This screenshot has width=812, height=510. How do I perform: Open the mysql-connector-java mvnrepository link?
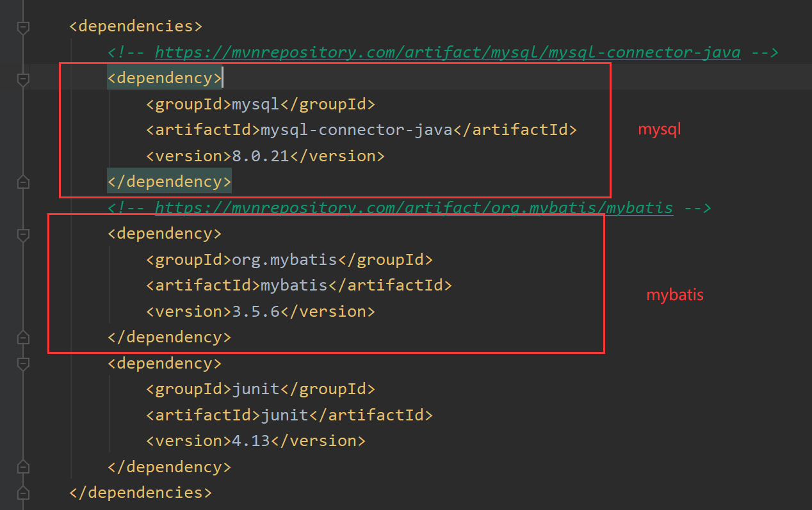[448, 52]
